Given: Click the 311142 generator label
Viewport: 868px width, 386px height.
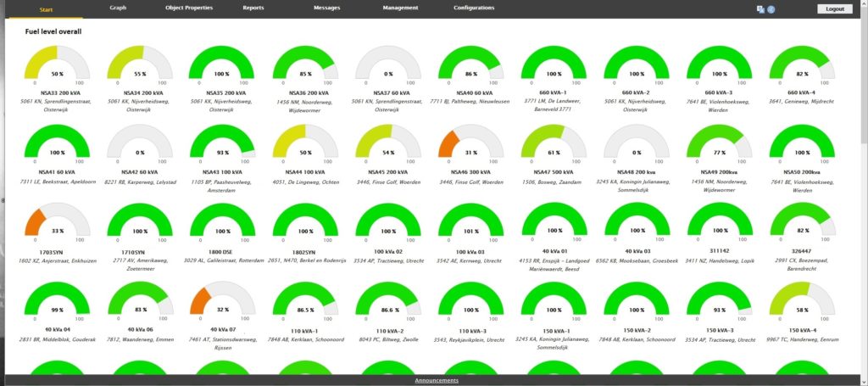Looking at the screenshot, I should (720, 250).
